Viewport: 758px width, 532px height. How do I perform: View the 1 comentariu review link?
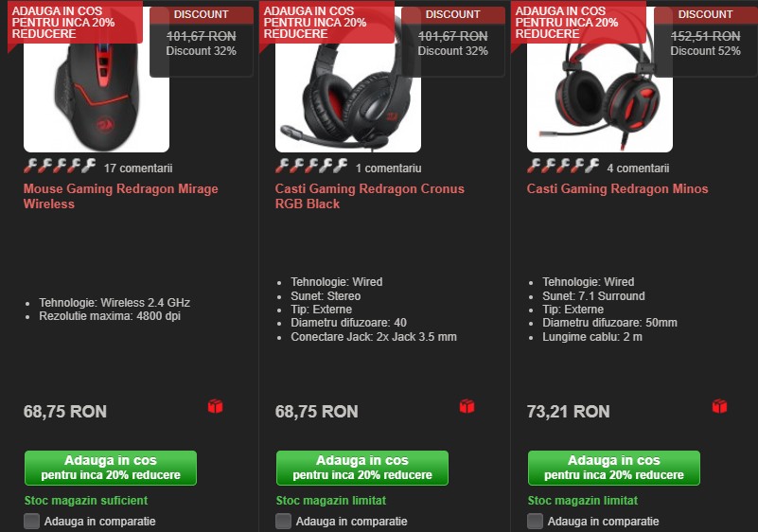[389, 168]
